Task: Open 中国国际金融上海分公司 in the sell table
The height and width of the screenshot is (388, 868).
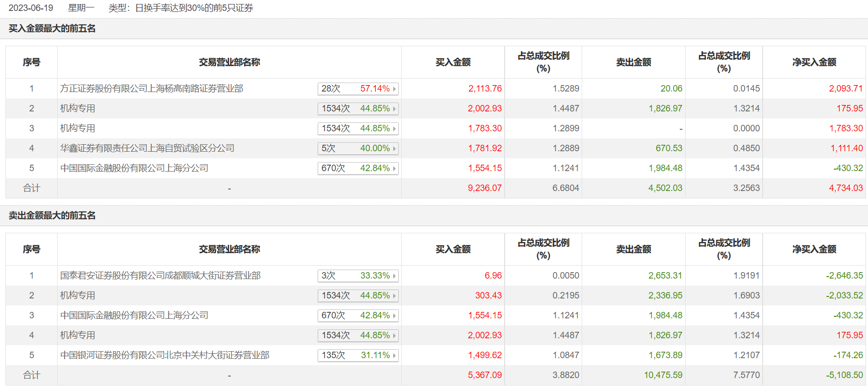Action: (x=134, y=315)
